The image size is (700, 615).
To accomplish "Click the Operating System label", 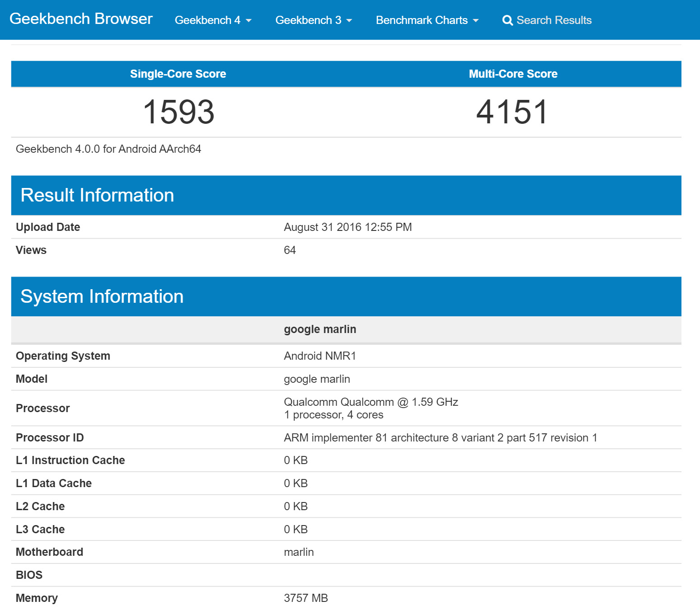I will 63,356.
